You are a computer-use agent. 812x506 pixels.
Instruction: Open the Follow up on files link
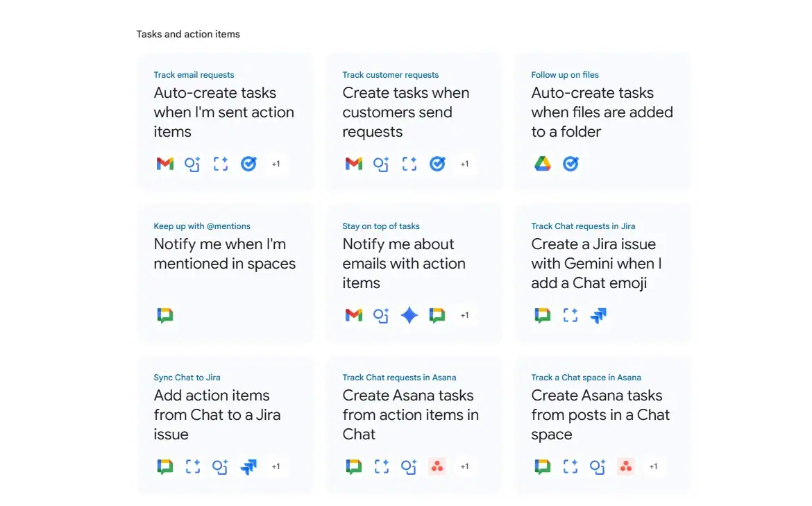pyautogui.click(x=565, y=74)
